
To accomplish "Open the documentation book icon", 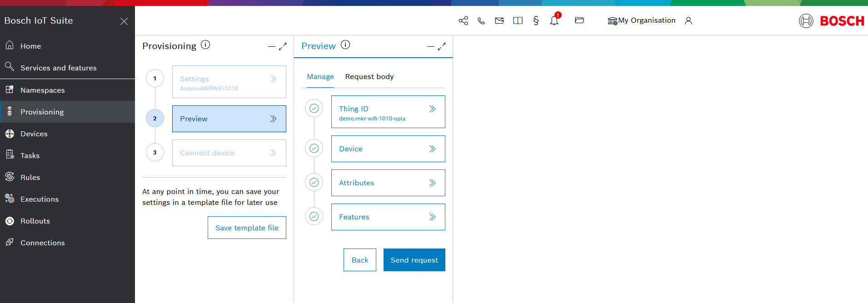I will (518, 20).
